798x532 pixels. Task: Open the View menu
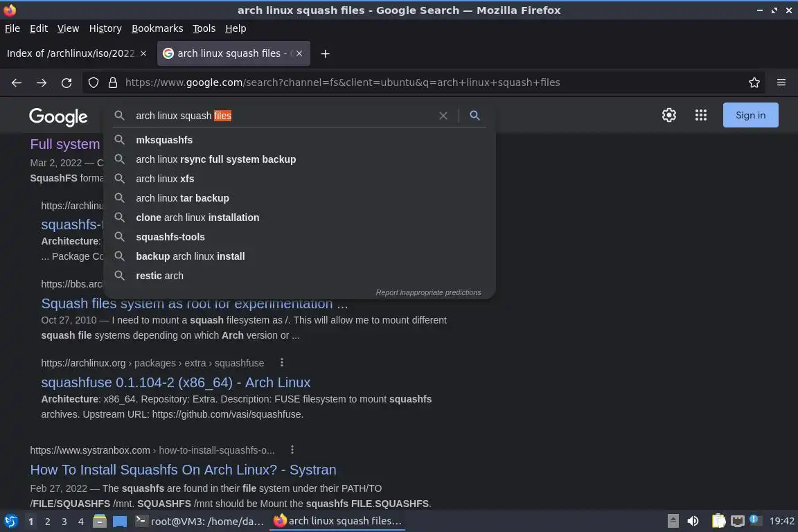[x=68, y=28]
